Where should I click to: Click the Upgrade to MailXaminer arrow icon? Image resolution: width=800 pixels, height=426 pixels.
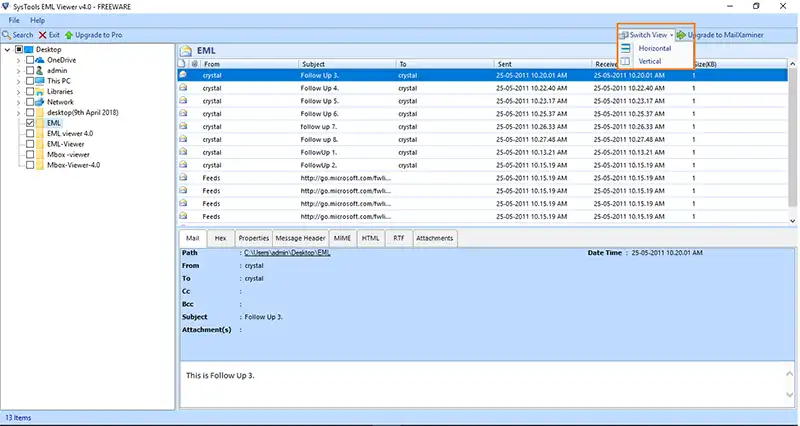681,35
